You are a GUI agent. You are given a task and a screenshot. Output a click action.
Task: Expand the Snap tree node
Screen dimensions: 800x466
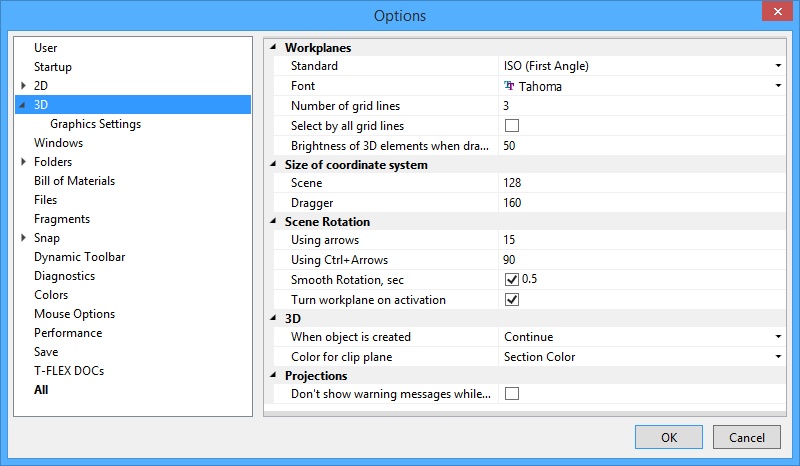pos(23,238)
